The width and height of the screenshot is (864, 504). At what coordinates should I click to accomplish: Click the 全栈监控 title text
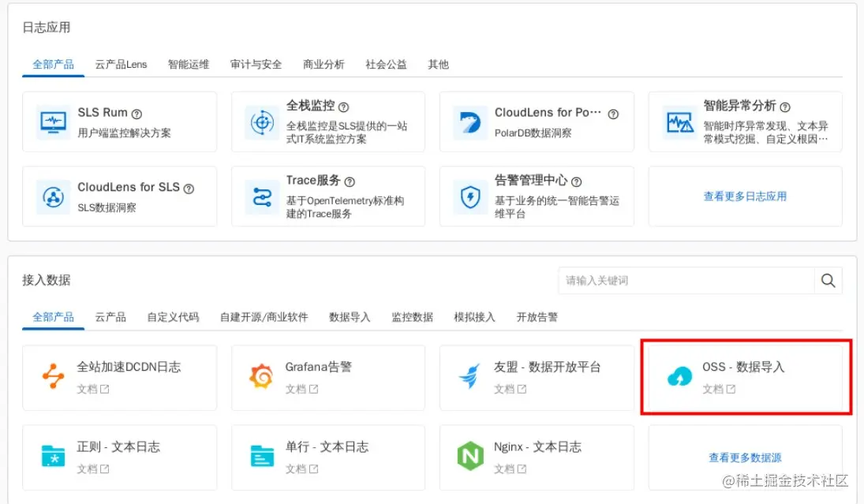310,106
